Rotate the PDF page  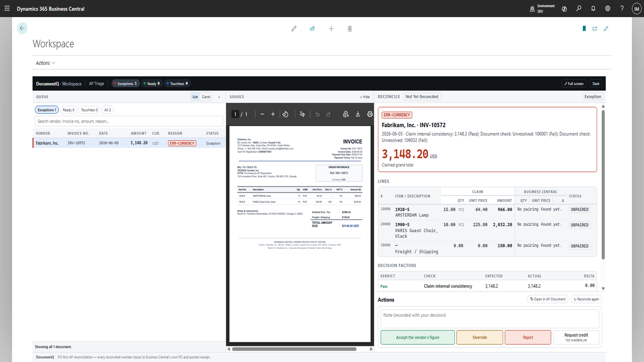(x=285, y=114)
